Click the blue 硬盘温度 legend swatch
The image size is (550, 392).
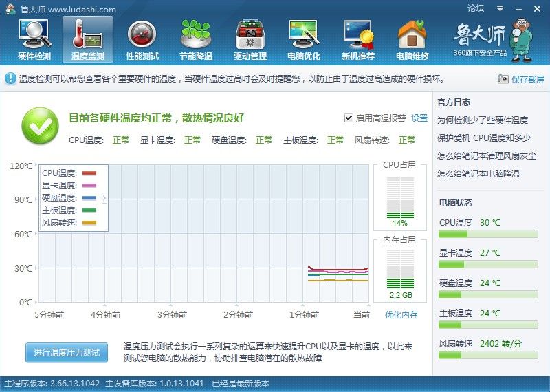(x=89, y=198)
